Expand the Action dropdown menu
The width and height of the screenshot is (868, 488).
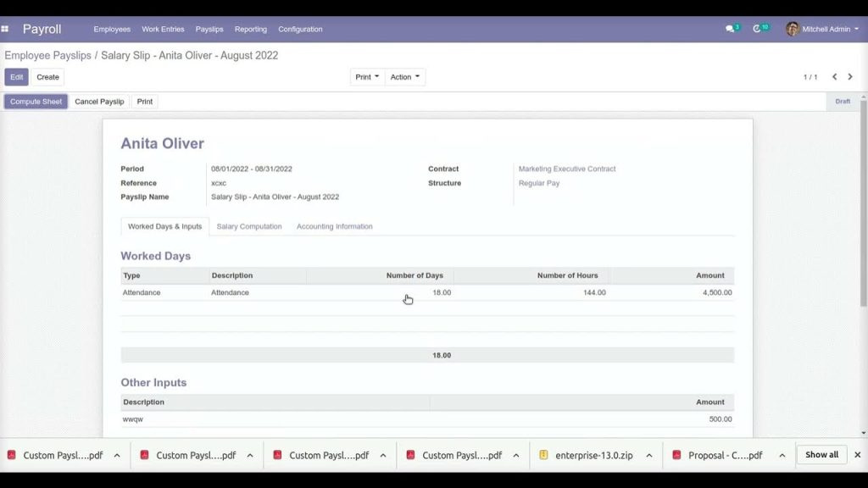coord(405,77)
